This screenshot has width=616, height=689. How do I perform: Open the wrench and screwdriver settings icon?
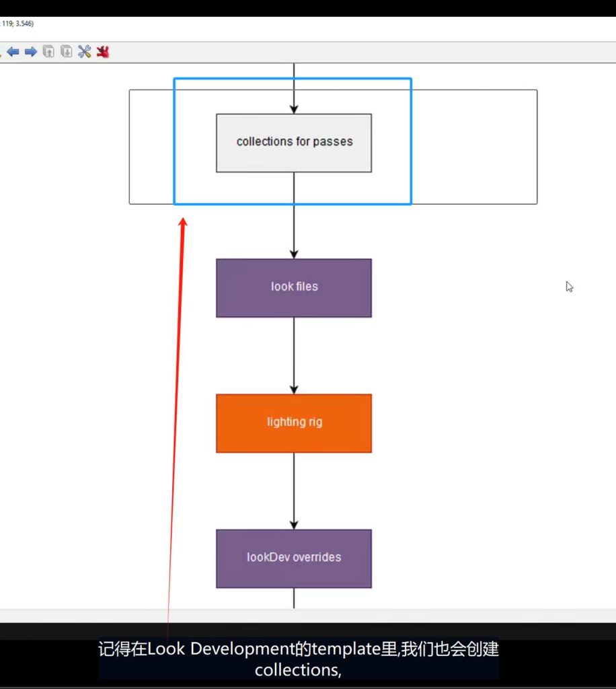point(84,52)
